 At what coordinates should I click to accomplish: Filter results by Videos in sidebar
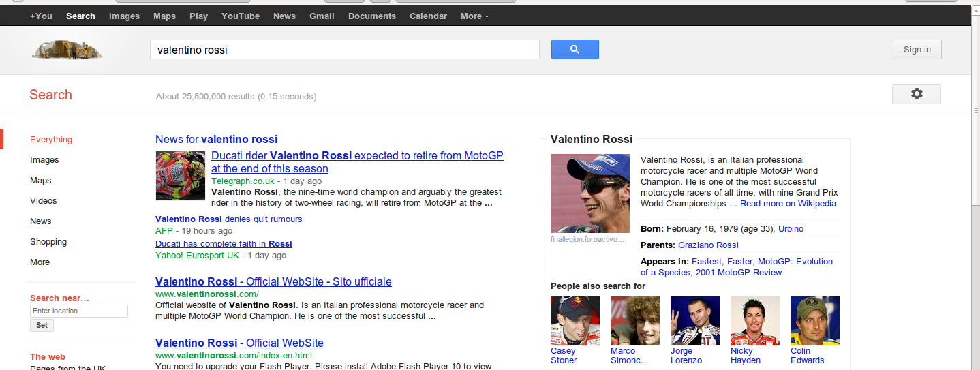(44, 201)
